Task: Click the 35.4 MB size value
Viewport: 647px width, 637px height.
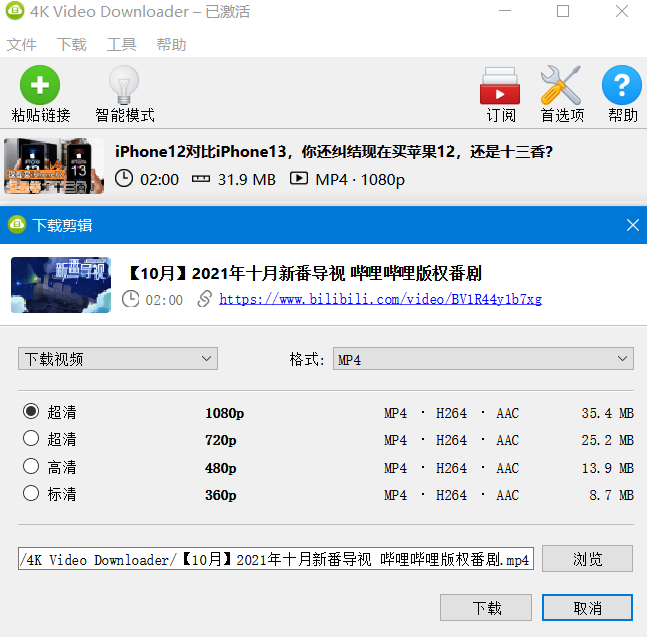Action: tap(607, 413)
